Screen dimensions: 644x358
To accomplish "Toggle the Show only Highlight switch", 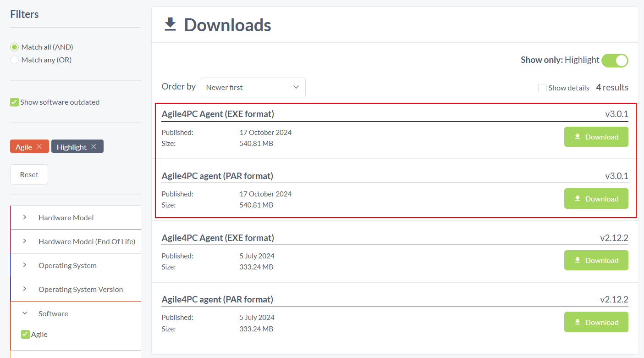I will (x=615, y=60).
